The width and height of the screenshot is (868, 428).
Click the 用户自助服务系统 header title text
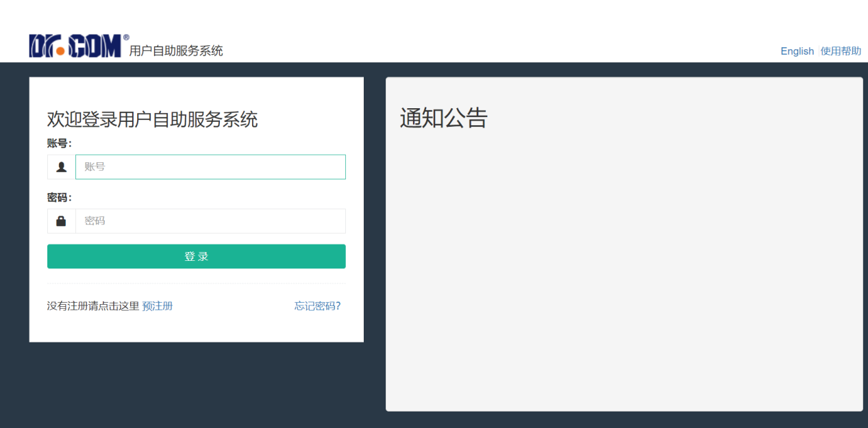pos(176,51)
